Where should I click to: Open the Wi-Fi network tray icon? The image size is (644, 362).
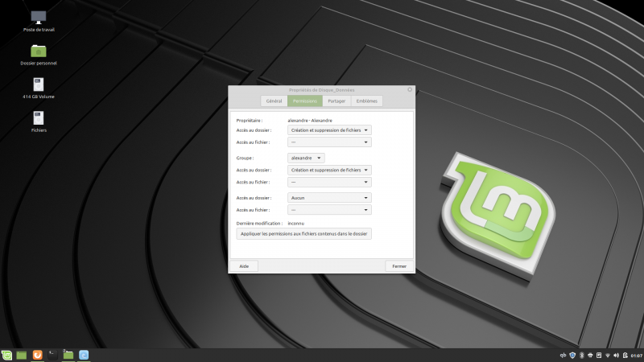click(608, 356)
